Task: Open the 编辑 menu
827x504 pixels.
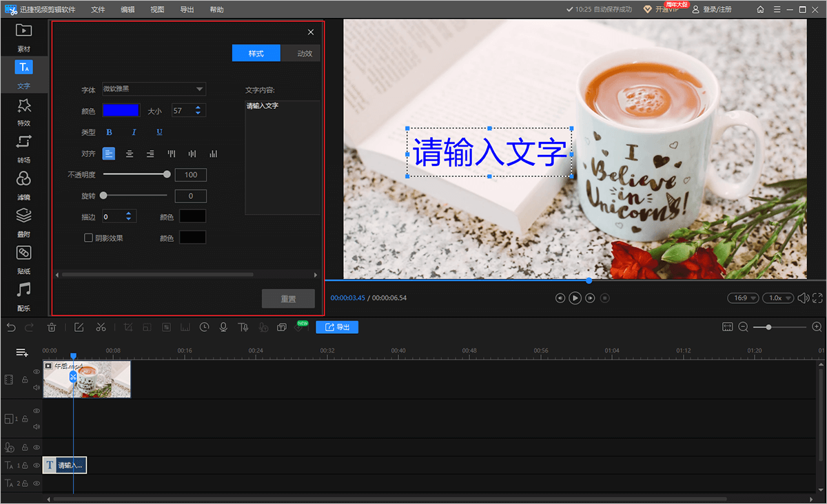Action: click(127, 10)
